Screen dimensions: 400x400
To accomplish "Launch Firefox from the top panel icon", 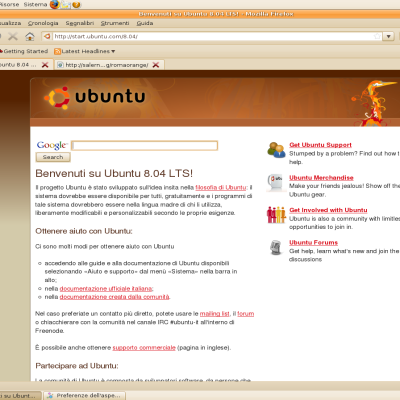I will click(54, 5).
